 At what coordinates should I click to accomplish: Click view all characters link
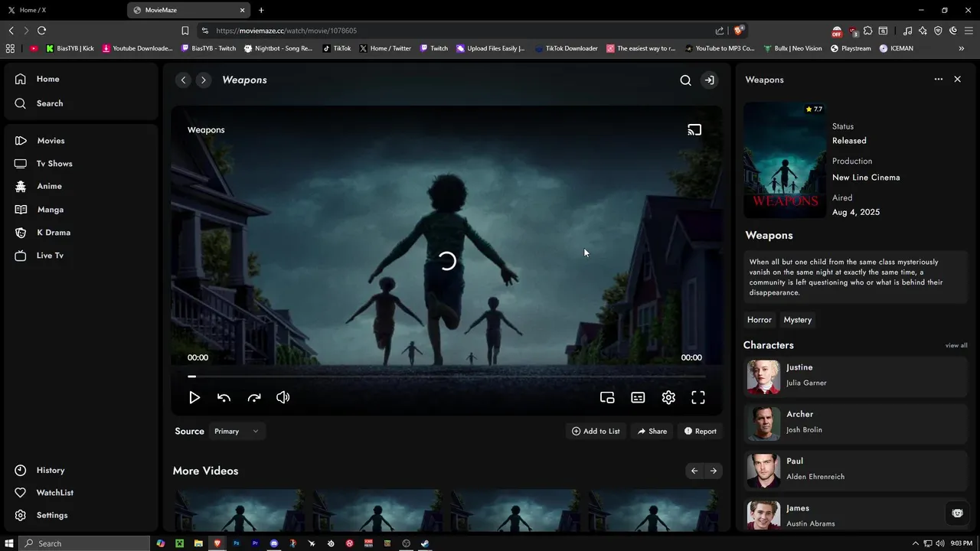[x=956, y=345]
